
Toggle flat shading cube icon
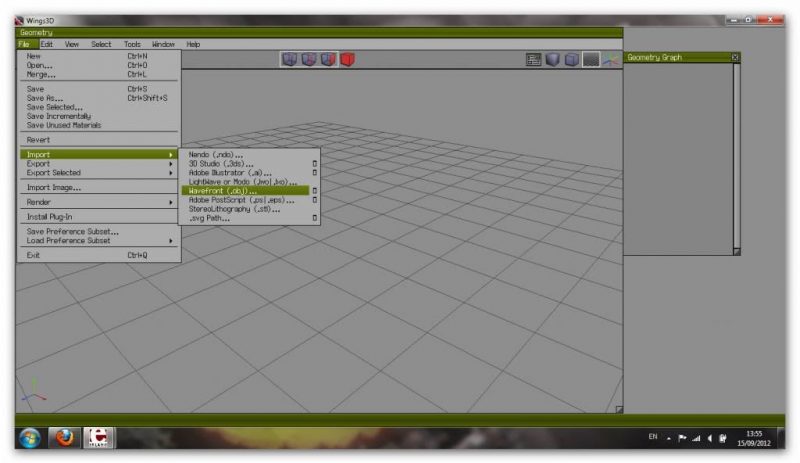pyautogui.click(x=553, y=60)
